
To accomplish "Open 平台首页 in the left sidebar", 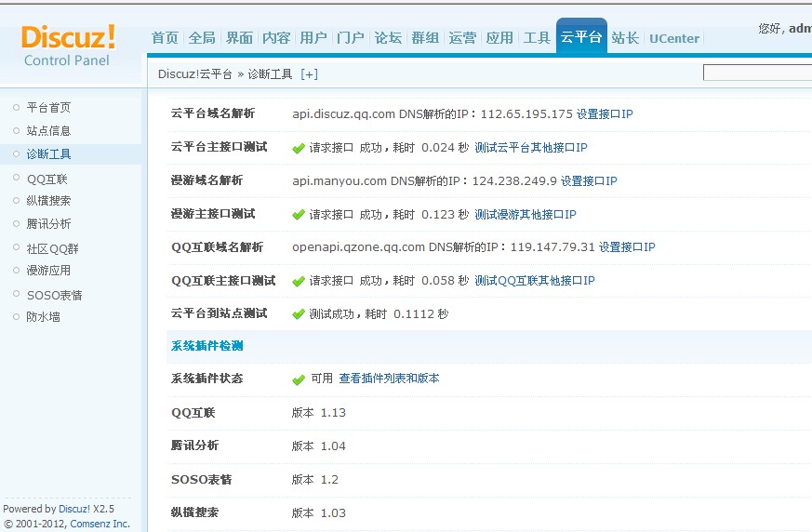I will [x=48, y=108].
